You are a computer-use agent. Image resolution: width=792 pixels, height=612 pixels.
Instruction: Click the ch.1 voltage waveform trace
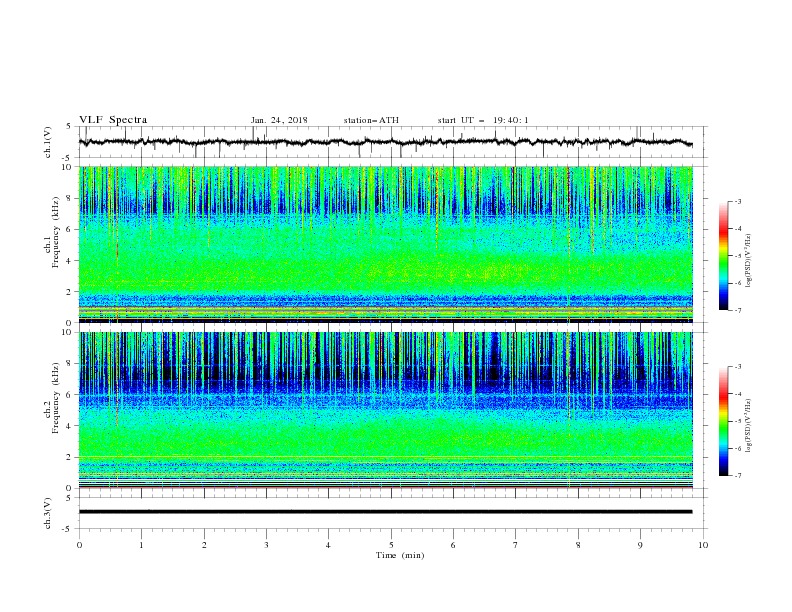tap(385, 142)
